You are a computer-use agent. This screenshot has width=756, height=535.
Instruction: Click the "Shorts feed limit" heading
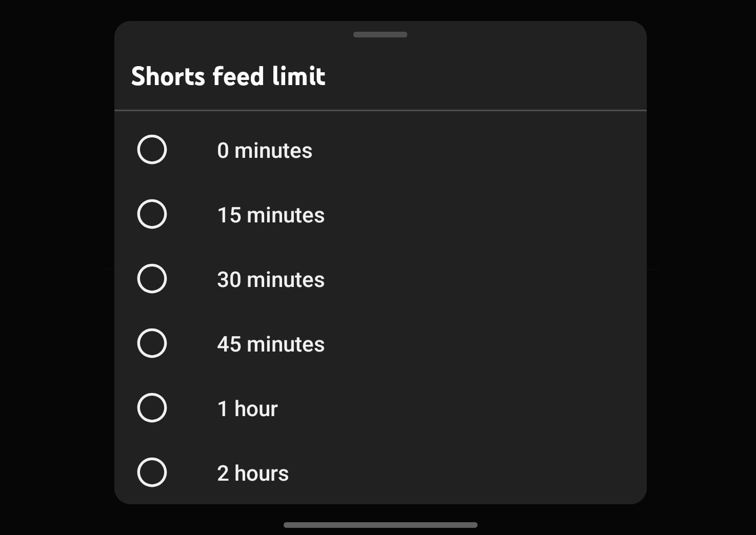pyautogui.click(x=228, y=76)
